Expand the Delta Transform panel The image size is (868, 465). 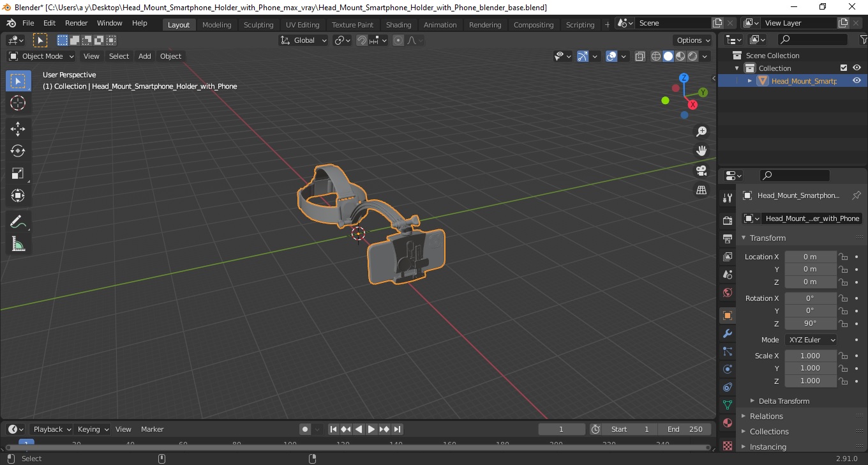pos(783,401)
